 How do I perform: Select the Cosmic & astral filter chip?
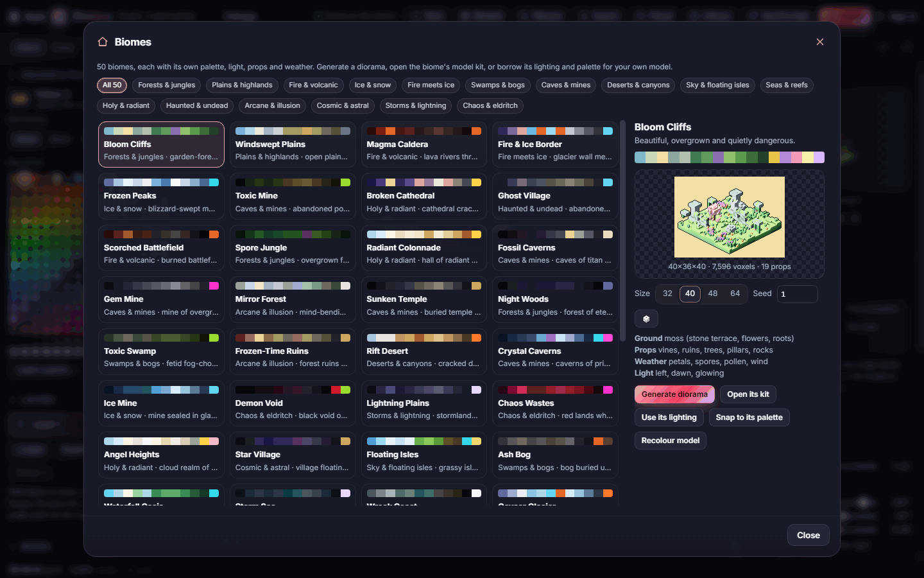(x=343, y=106)
